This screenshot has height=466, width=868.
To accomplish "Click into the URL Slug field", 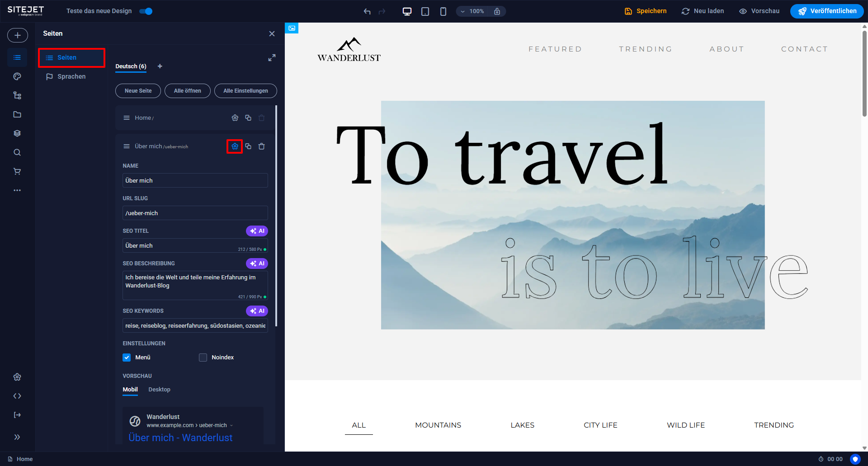I will point(195,213).
